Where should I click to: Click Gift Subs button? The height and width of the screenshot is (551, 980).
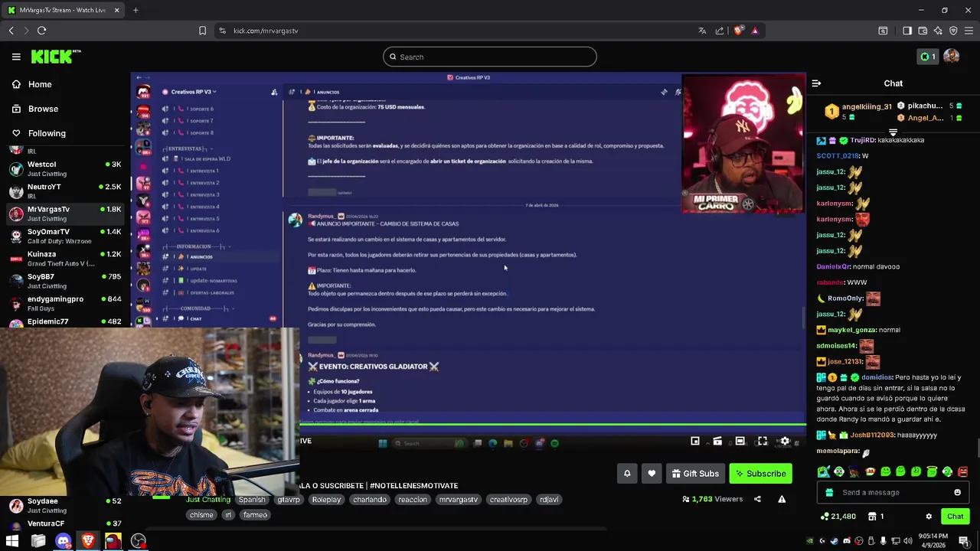point(695,474)
